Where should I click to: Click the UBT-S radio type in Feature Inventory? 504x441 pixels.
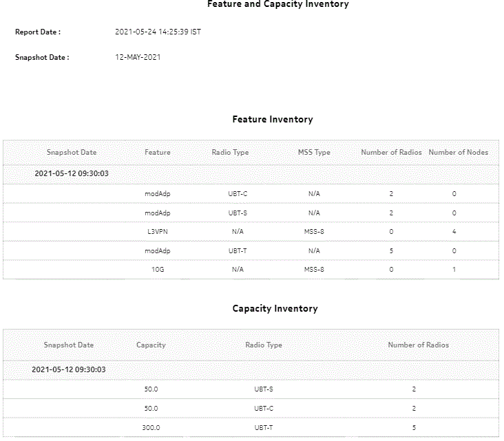pos(238,213)
